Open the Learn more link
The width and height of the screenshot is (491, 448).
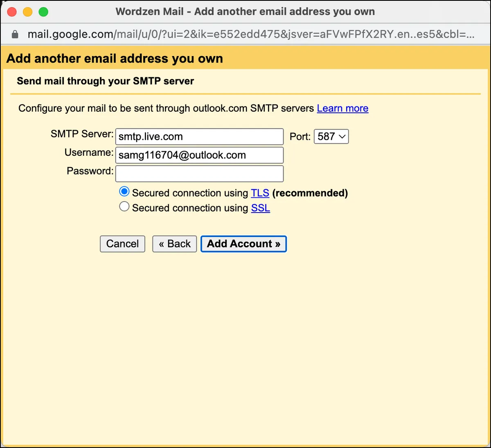click(x=342, y=108)
